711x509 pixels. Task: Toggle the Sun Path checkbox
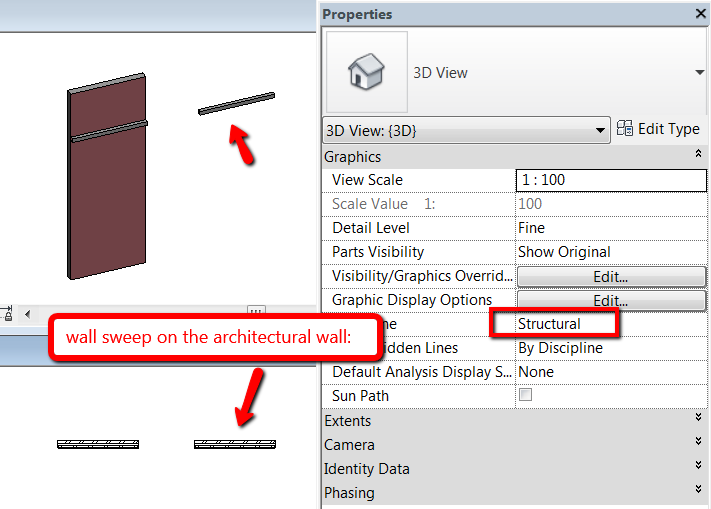pos(526,394)
